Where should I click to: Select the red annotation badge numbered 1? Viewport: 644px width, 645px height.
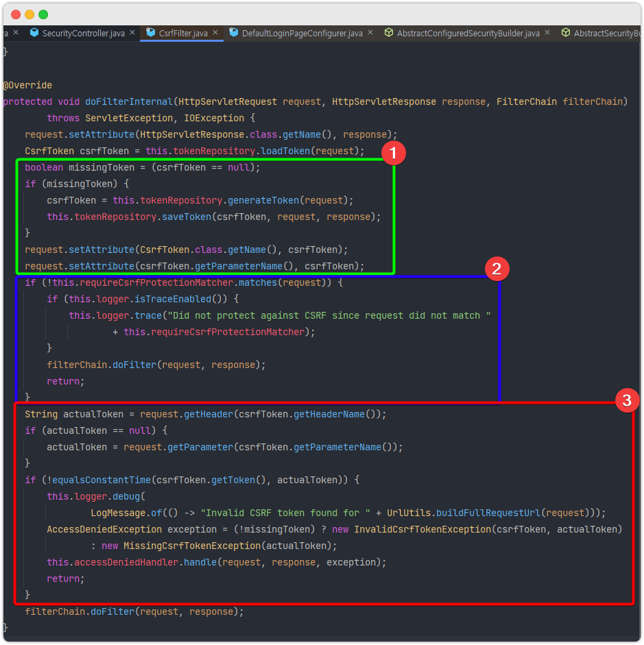tap(394, 153)
